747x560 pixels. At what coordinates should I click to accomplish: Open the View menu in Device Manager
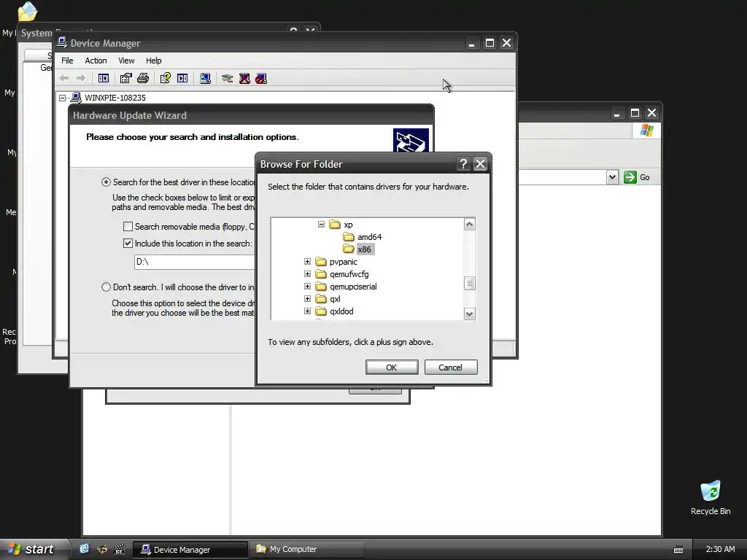click(126, 61)
